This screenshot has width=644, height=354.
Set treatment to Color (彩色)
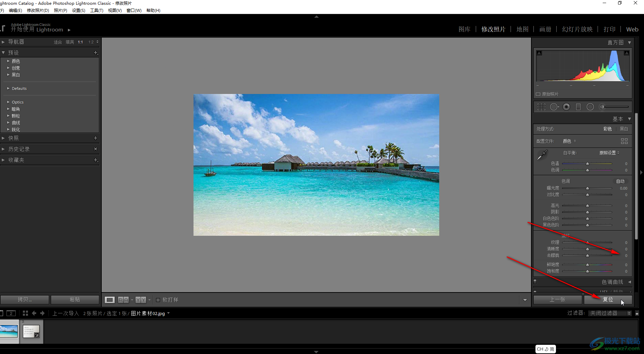(607, 129)
